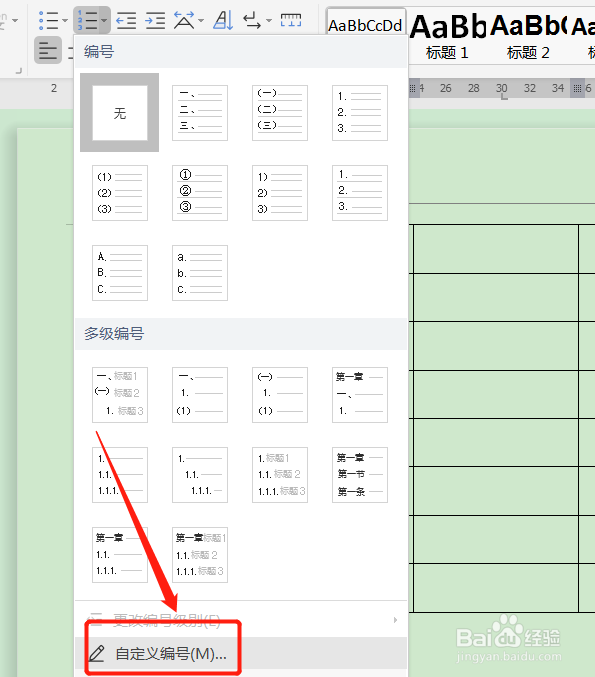The height and width of the screenshot is (677, 595).
Task: Choose the second-row 1. 2. 3. numbering format
Action: 360,193
